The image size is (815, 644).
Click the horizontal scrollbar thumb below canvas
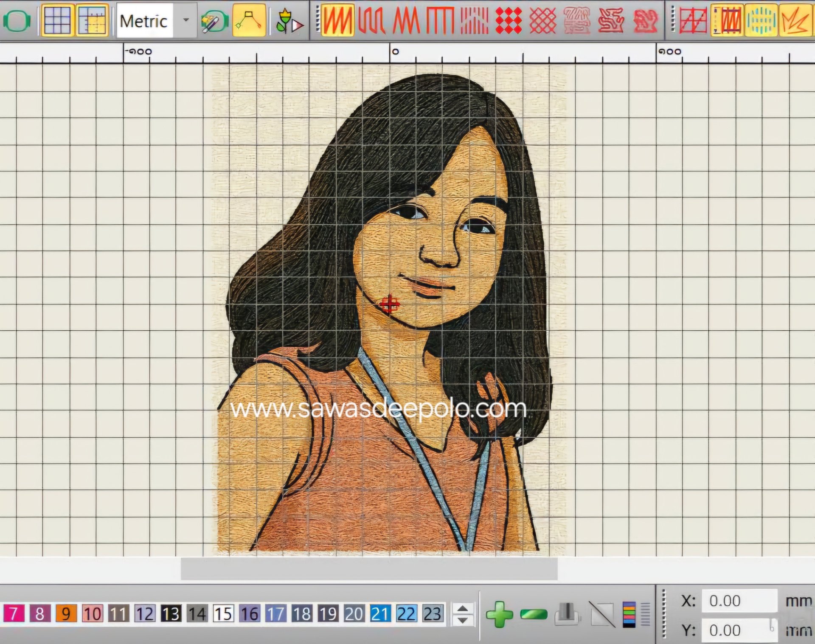coord(369,569)
